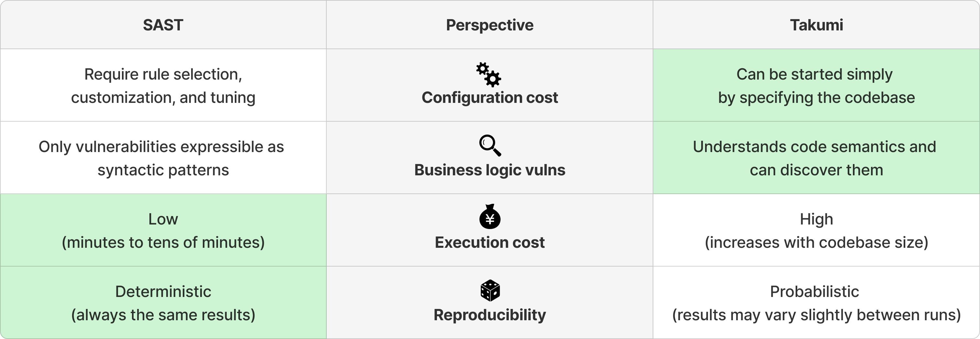Screen dimensions: 980x339
Task: Select the Takumi column header
Action: (x=816, y=25)
